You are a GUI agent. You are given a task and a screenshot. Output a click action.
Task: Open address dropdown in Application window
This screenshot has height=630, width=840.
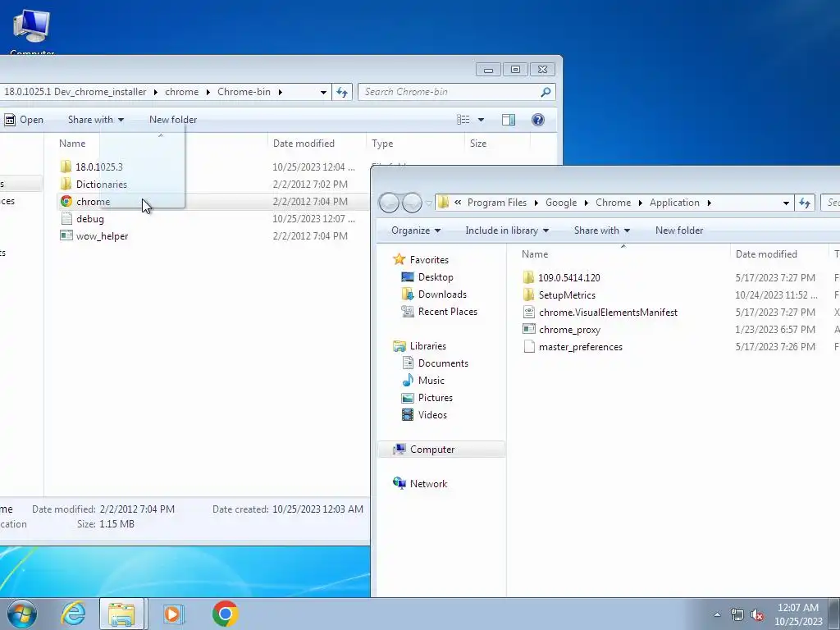point(786,203)
